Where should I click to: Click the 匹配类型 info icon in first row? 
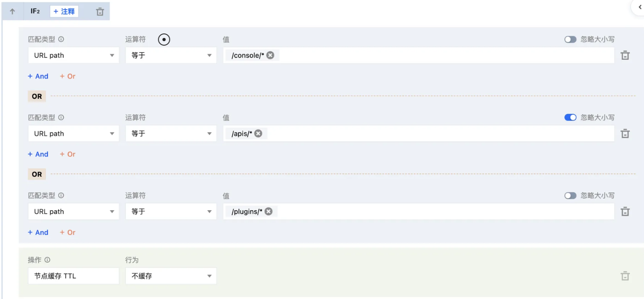pyautogui.click(x=61, y=39)
